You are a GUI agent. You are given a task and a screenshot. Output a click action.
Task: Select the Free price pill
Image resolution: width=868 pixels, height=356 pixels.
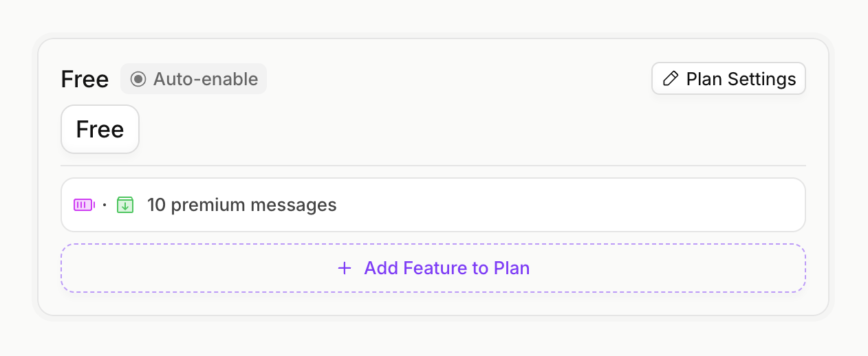tap(100, 129)
